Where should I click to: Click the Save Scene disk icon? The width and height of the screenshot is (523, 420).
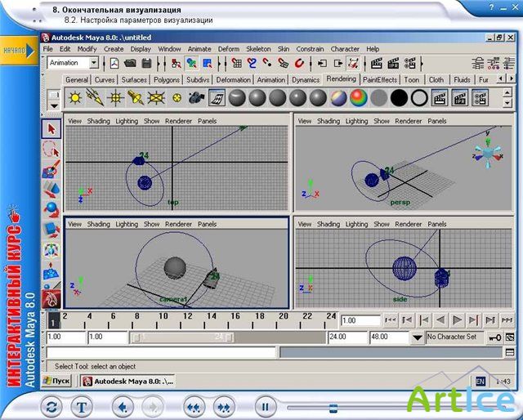tap(146, 63)
